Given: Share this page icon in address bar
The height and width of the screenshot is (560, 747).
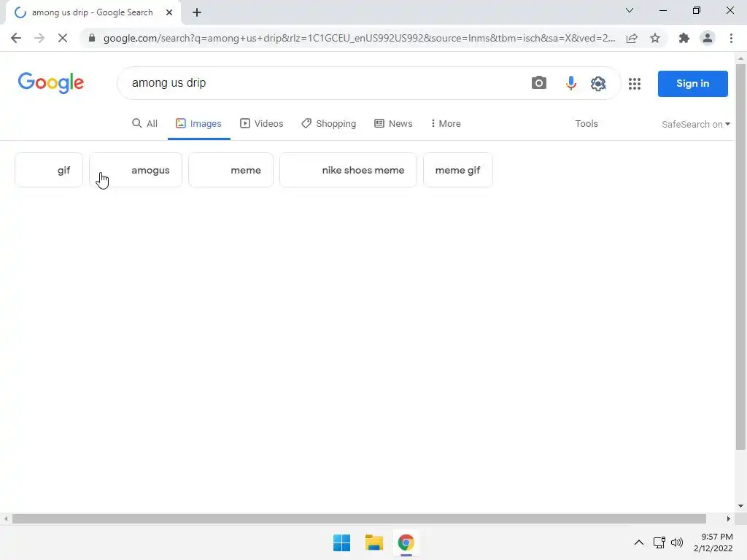Looking at the screenshot, I should [632, 38].
